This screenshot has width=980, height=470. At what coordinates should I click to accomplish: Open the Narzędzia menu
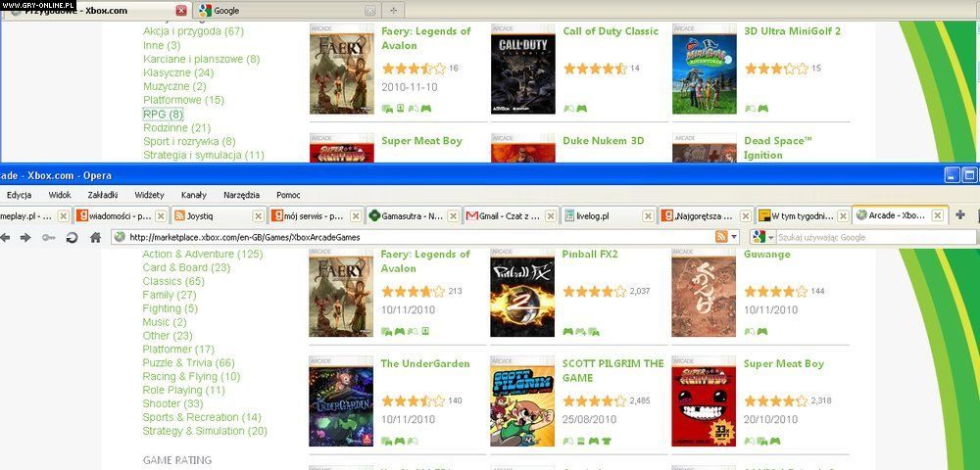(x=242, y=195)
